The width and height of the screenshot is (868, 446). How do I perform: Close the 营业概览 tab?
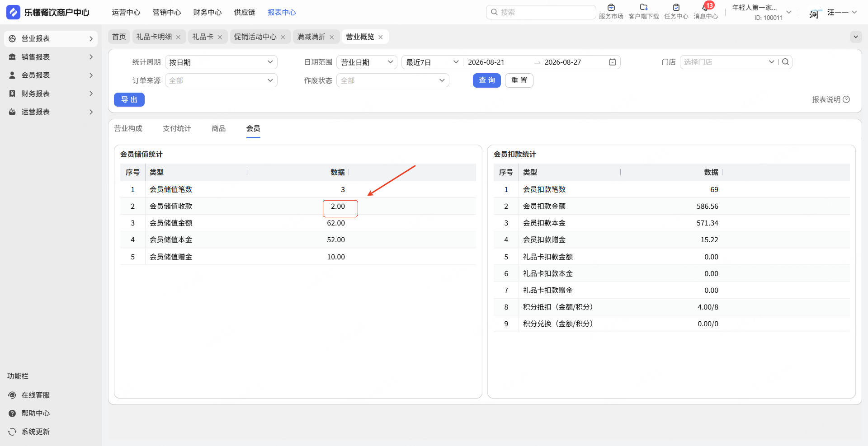coord(381,37)
